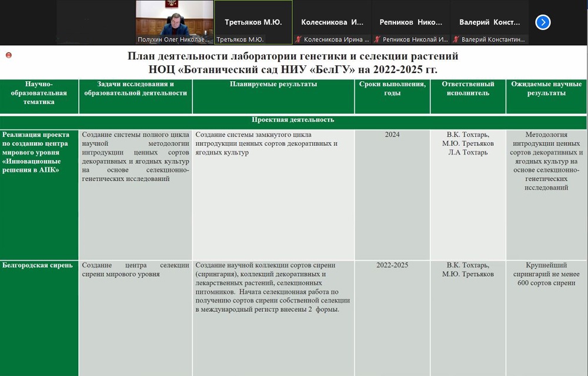
Task: Click the 'Проектная деятельность' section row
Action: [x=293, y=120]
